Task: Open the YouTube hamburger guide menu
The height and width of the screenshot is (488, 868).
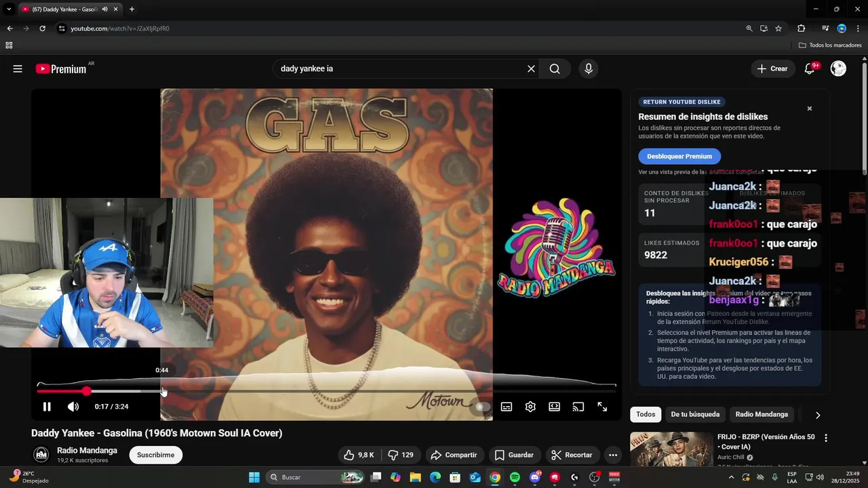Action: coord(18,68)
